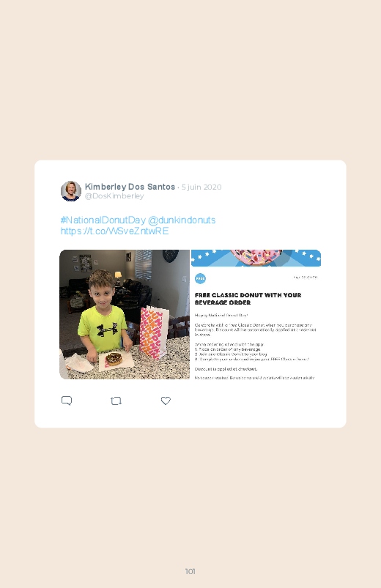381x588 pixels.
Task: Click the FREE CLASSIC DONUT headline text
Action: coord(248,299)
